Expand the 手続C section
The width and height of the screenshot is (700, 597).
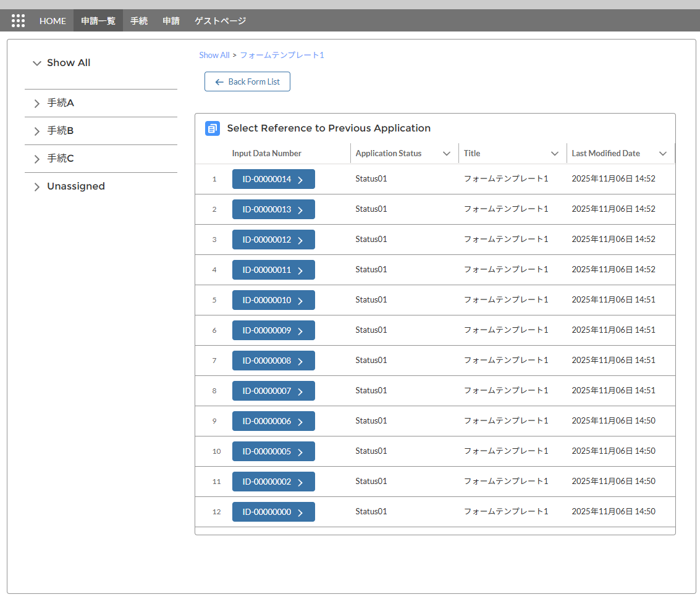pyautogui.click(x=37, y=159)
